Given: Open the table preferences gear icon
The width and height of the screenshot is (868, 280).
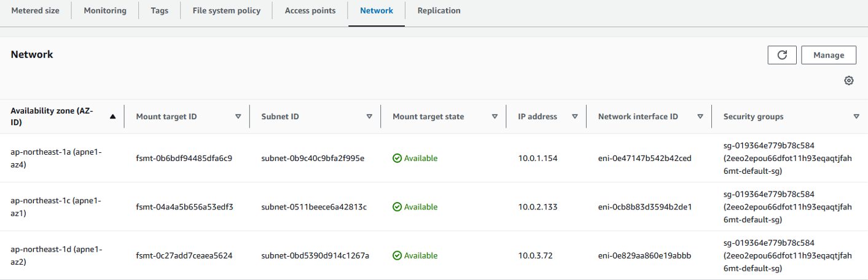Looking at the screenshot, I should 849,80.
